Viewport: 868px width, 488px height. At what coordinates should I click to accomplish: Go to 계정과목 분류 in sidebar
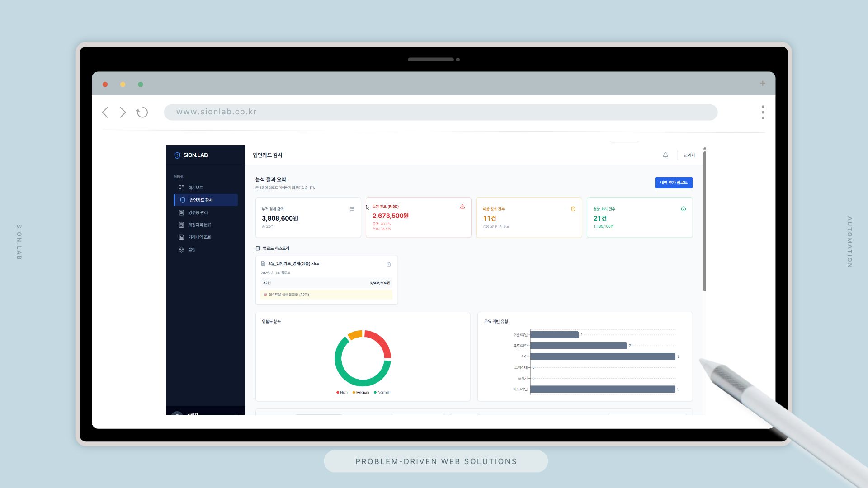(199, 225)
